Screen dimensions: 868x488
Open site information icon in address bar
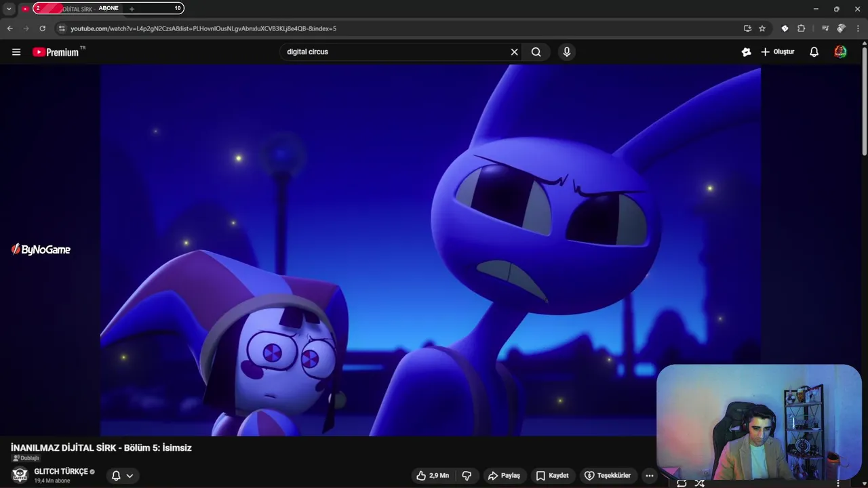click(x=62, y=28)
